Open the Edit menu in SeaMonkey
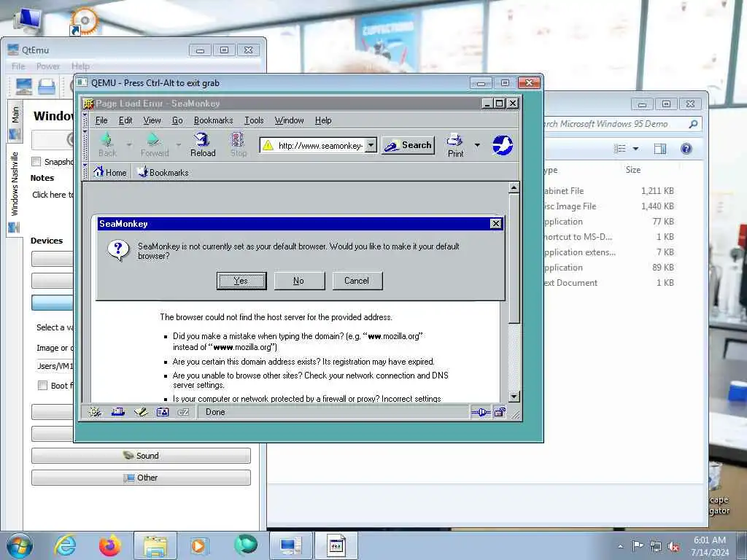 pos(125,120)
